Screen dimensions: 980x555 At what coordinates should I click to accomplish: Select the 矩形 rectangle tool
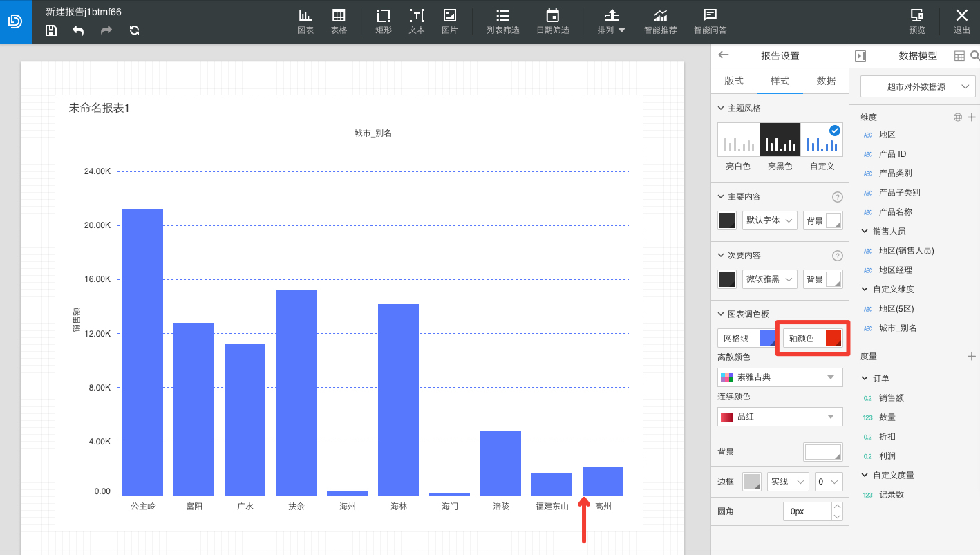click(x=384, y=21)
